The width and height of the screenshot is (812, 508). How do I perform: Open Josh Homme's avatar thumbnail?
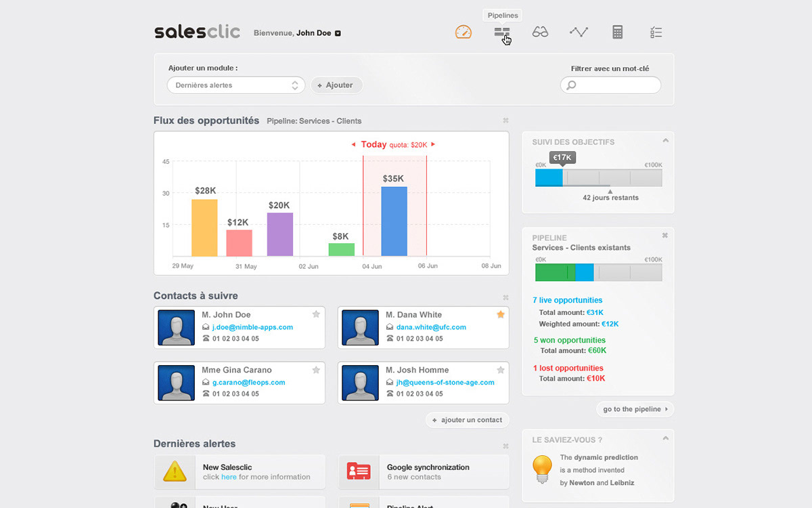point(361,383)
